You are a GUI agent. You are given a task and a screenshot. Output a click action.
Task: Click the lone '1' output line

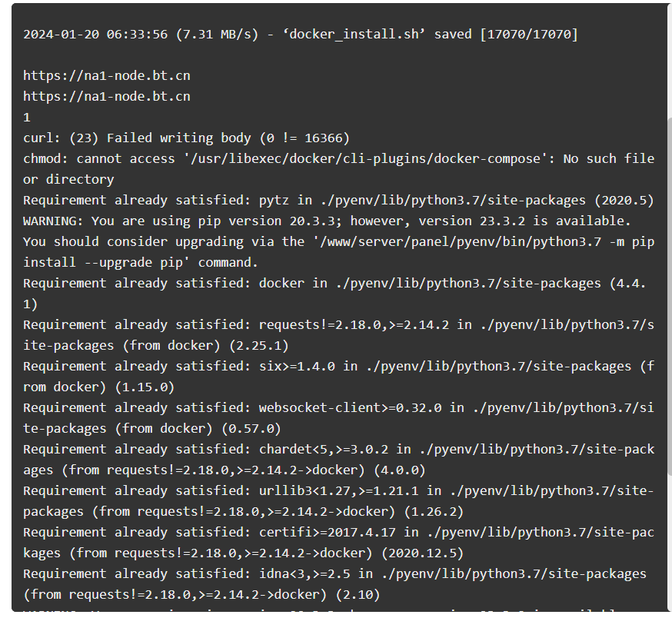27,118
